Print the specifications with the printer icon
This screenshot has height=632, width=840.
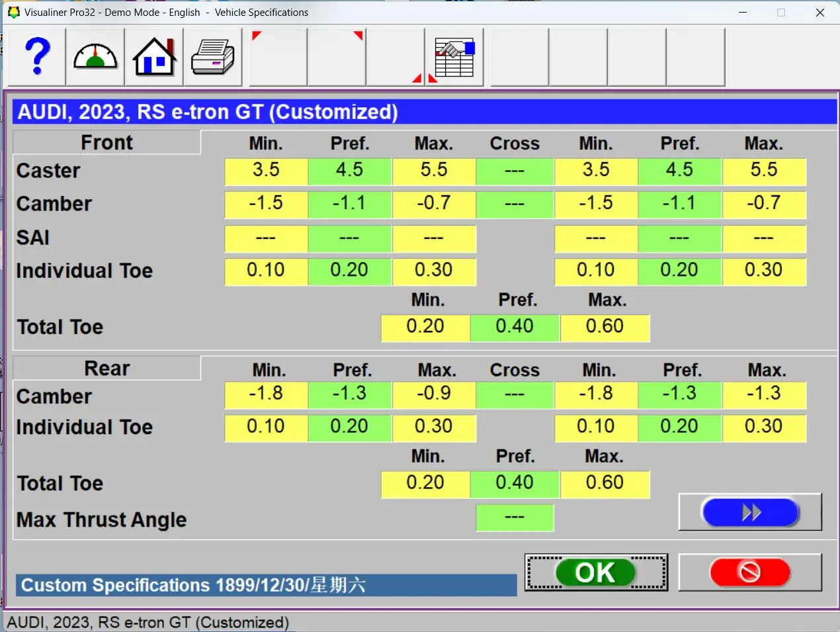click(212, 57)
